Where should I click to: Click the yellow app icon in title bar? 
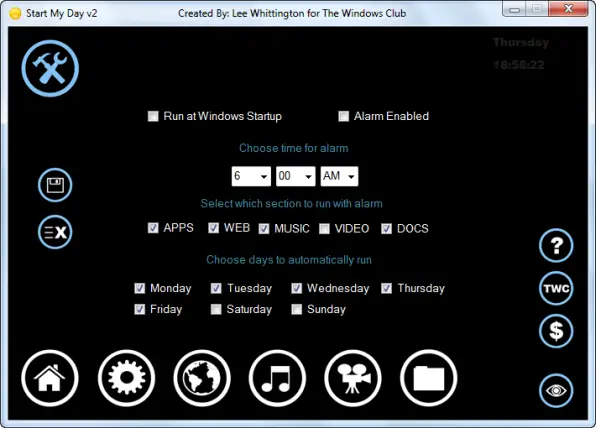pyautogui.click(x=15, y=14)
